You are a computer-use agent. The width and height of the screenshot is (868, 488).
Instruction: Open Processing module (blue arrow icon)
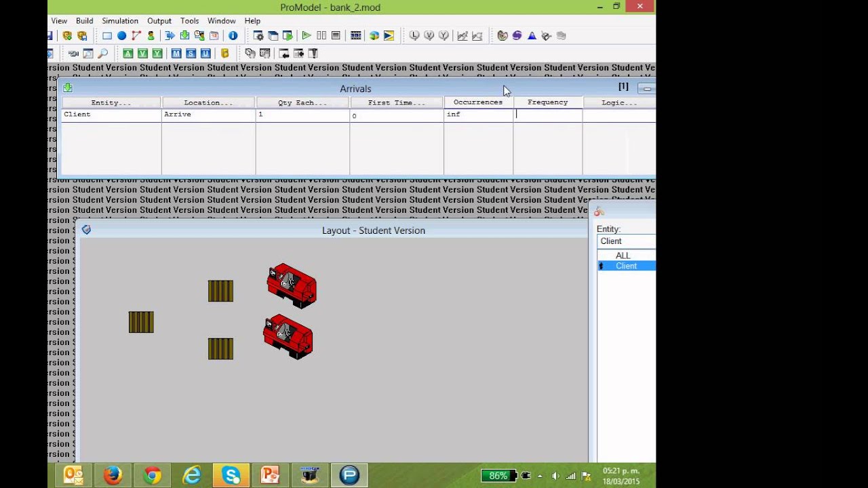click(x=170, y=36)
